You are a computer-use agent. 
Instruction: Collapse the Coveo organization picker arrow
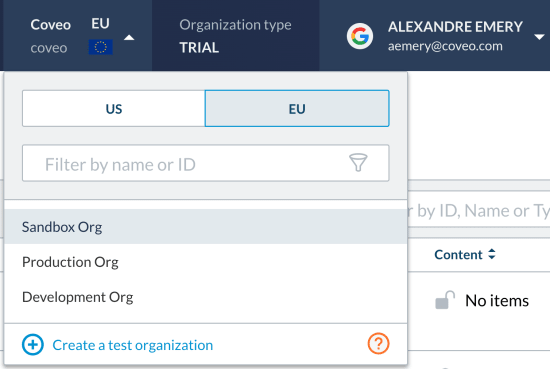point(129,38)
